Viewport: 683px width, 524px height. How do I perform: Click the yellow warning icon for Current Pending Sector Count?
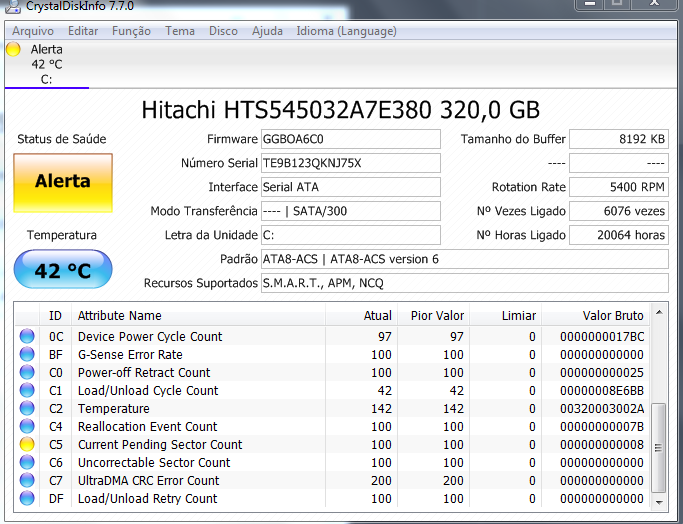coord(27,444)
